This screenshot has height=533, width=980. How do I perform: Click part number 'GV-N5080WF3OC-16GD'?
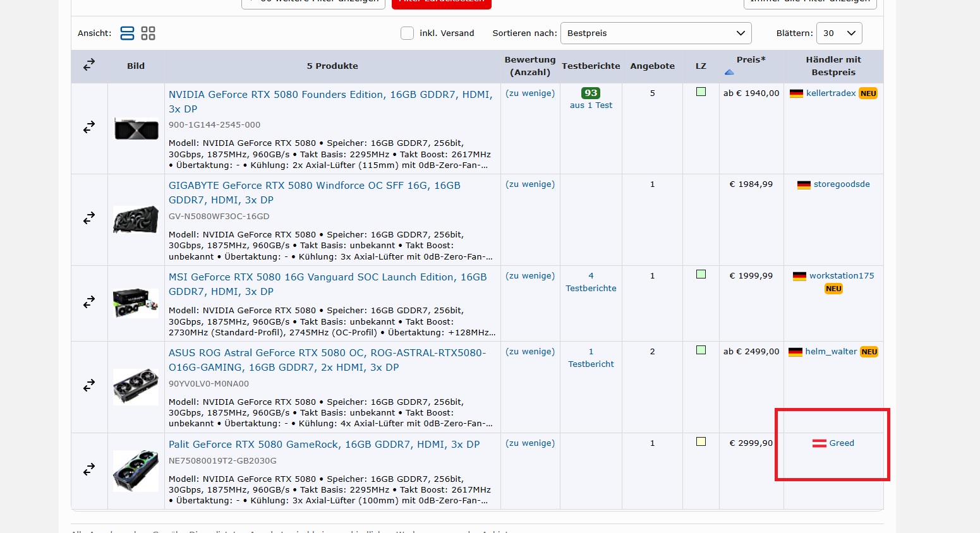pyautogui.click(x=219, y=217)
